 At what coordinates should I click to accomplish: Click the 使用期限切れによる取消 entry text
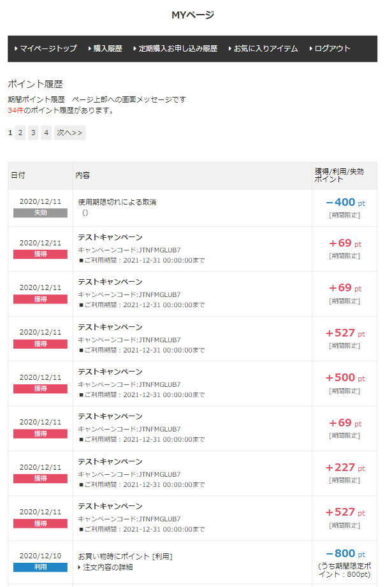tap(117, 202)
